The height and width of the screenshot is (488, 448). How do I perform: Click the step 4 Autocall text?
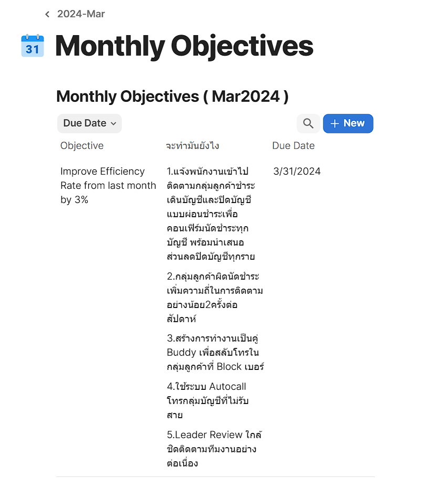point(207,401)
